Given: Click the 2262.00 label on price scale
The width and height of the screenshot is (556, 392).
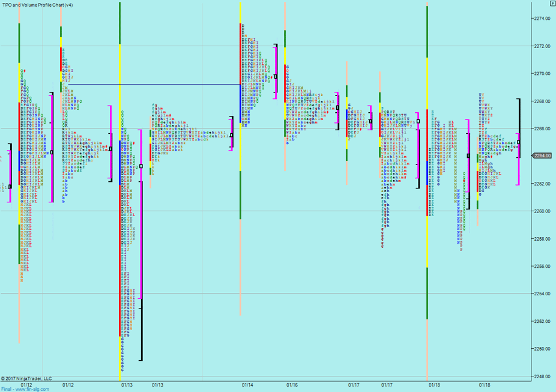Looking at the screenshot, I should (x=542, y=184).
